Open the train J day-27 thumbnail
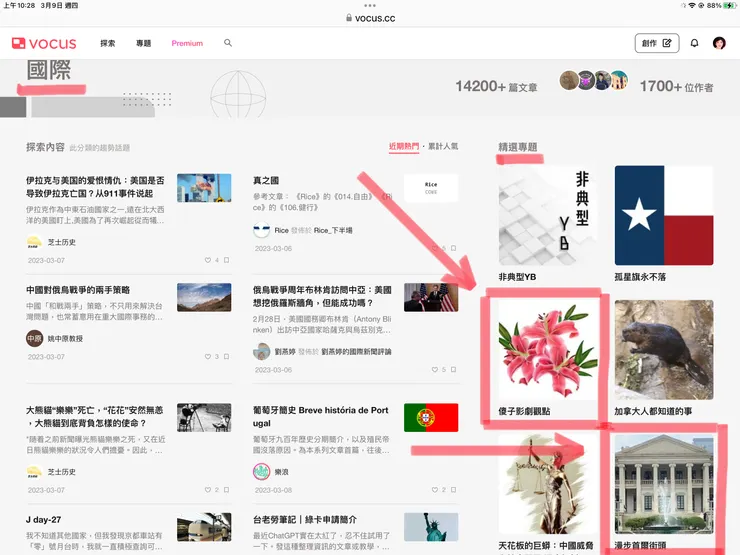This screenshot has width=740, height=555. point(204,527)
